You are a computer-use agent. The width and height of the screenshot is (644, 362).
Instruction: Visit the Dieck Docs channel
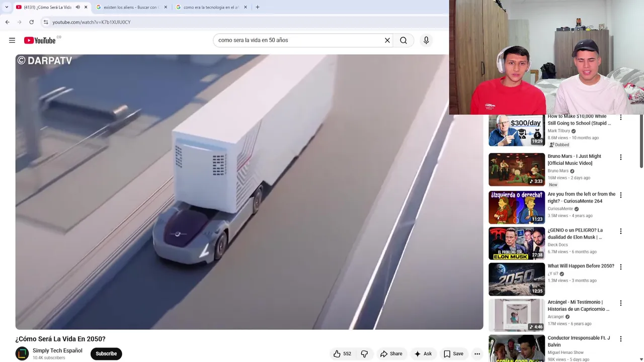pyautogui.click(x=557, y=245)
